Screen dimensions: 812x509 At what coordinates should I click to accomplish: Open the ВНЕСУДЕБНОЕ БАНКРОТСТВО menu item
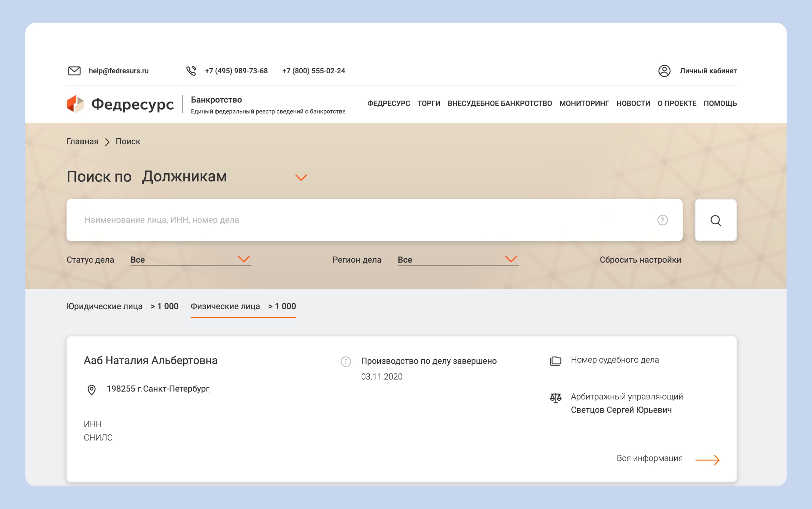[500, 103]
